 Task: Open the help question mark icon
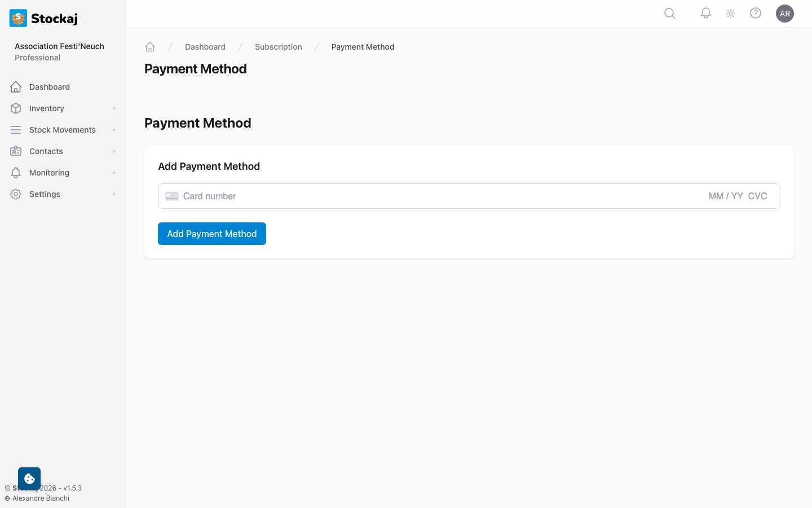[x=756, y=14]
